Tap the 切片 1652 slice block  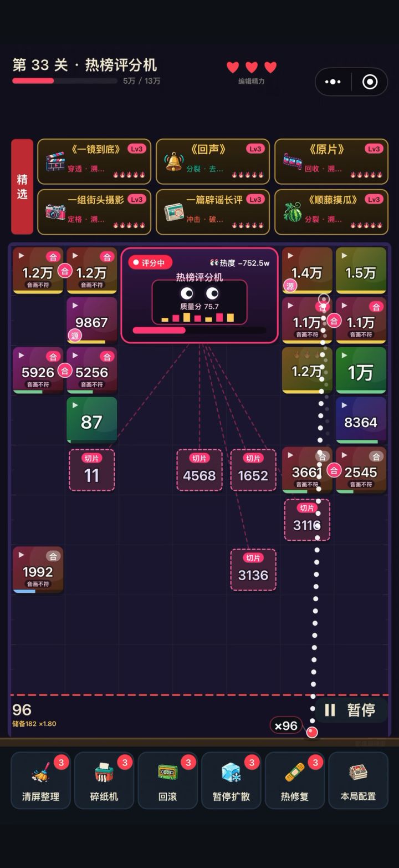pos(253,470)
